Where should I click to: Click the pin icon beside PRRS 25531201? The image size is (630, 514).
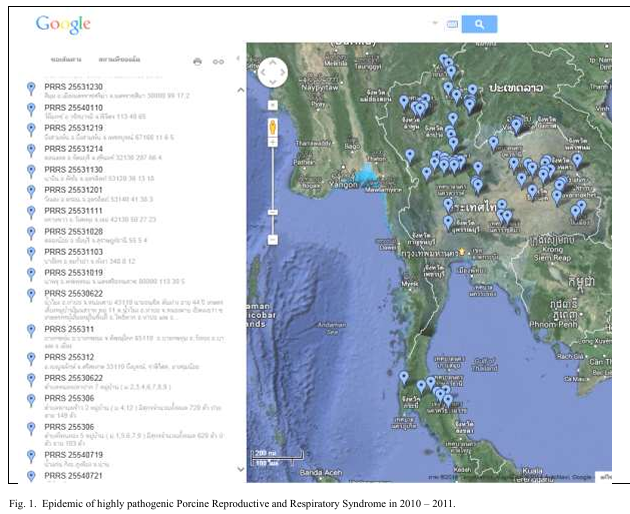(31, 192)
